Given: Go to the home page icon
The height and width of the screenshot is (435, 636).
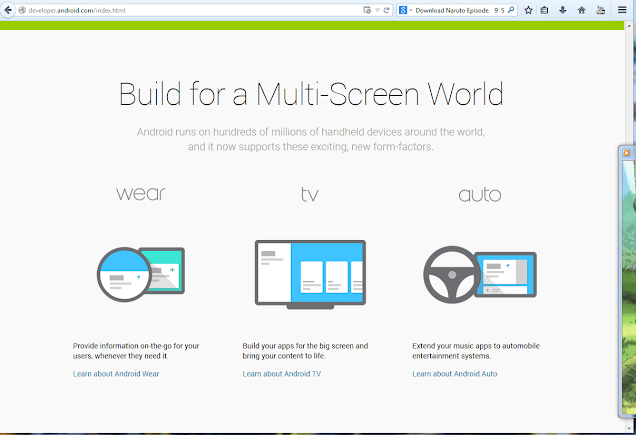Looking at the screenshot, I should click(581, 10).
